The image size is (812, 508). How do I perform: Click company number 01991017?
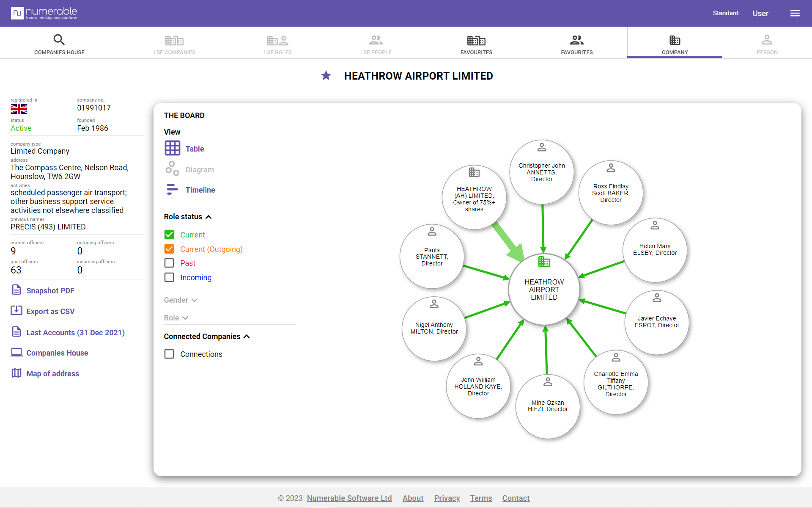tap(94, 108)
